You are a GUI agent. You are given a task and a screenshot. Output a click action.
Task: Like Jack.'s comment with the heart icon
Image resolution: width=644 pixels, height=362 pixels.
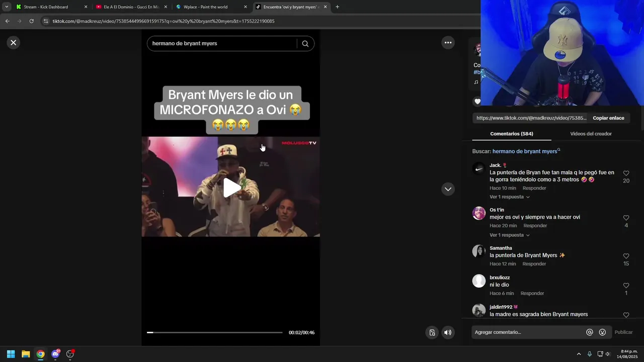coord(626,173)
